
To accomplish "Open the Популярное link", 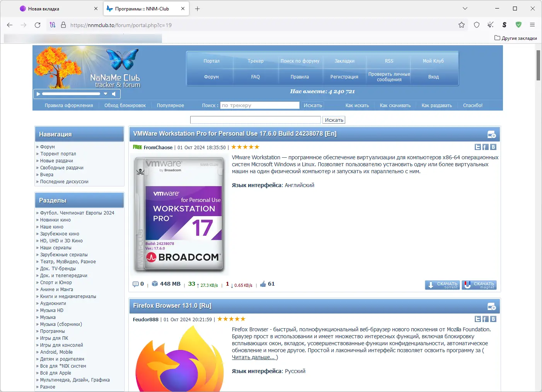I will tap(170, 106).
